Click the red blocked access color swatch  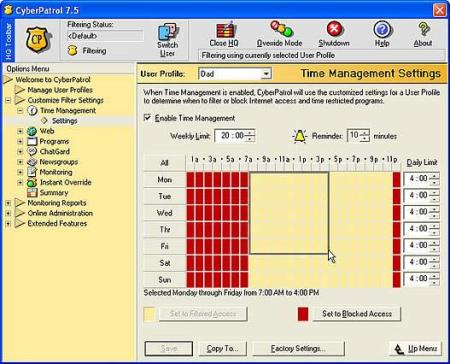(303, 314)
